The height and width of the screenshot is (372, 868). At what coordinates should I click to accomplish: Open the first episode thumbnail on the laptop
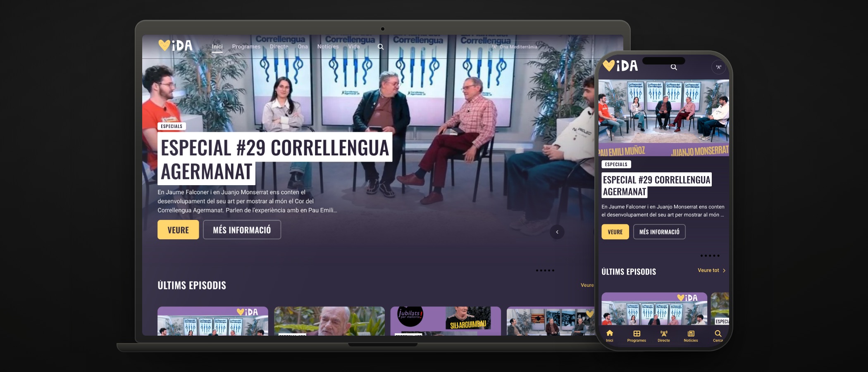tap(213, 321)
